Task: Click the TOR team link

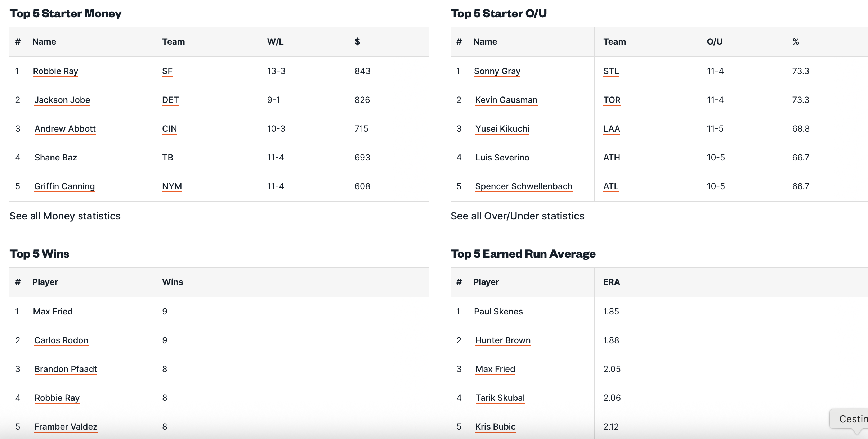Action: (612, 100)
